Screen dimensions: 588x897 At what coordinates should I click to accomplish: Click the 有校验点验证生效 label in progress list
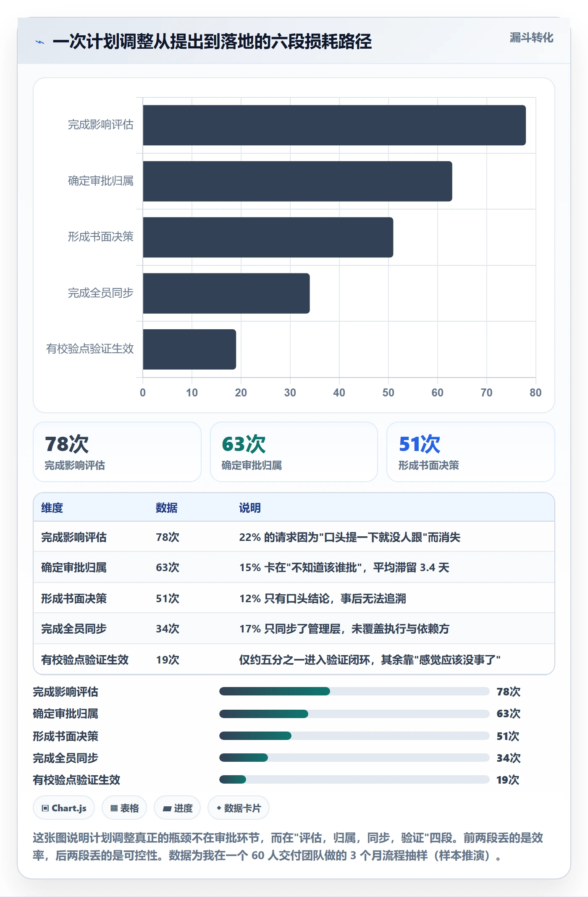[x=76, y=780]
